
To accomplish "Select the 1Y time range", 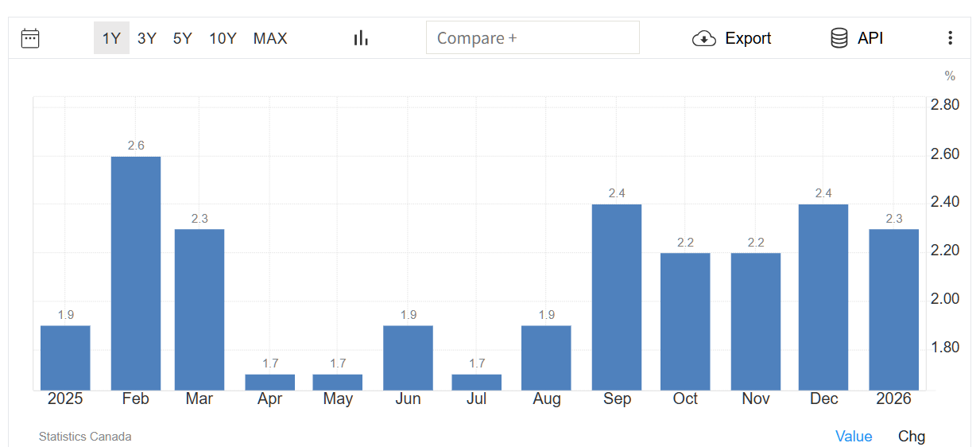I will pyautogui.click(x=111, y=38).
